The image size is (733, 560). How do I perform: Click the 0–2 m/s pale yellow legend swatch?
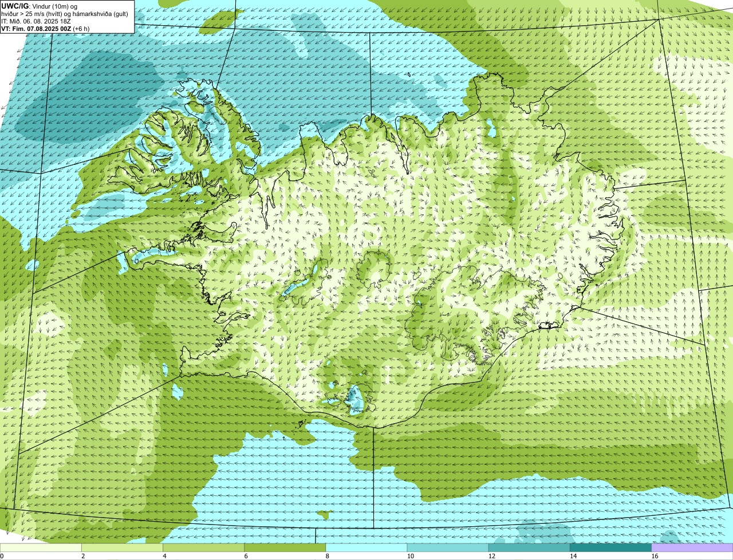(41, 548)
